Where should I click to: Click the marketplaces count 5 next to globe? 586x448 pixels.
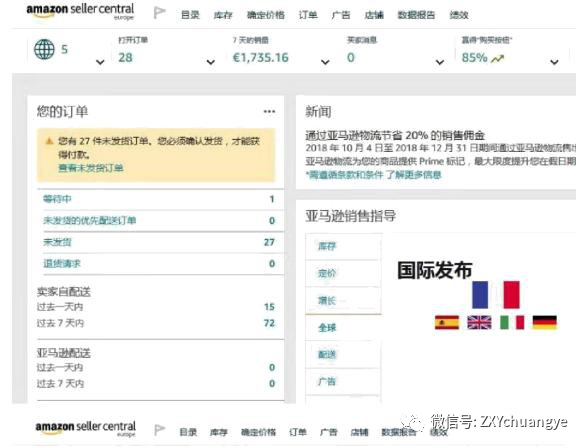click(x=64, y=49)
